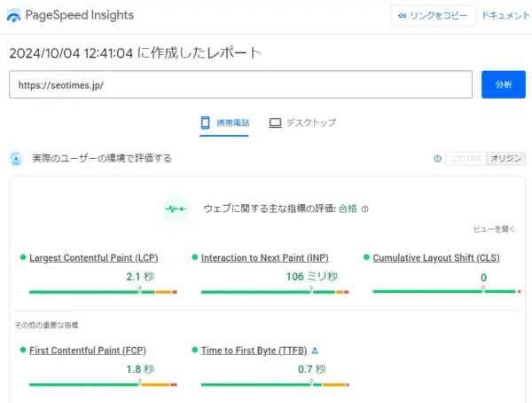Click the LCP distribution bar
The width and height of the screenshot is (532, 403).
[x=103, y=292]
